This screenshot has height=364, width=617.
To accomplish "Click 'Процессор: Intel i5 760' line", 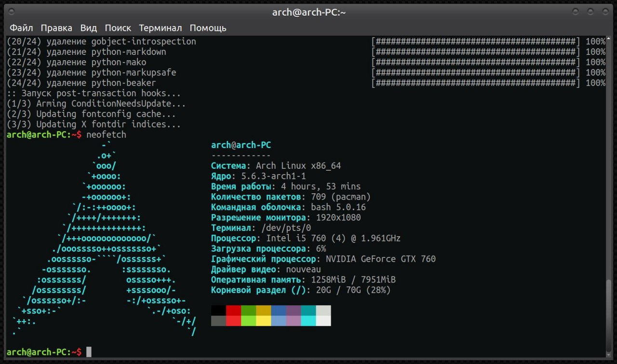I will coord(306,239).
